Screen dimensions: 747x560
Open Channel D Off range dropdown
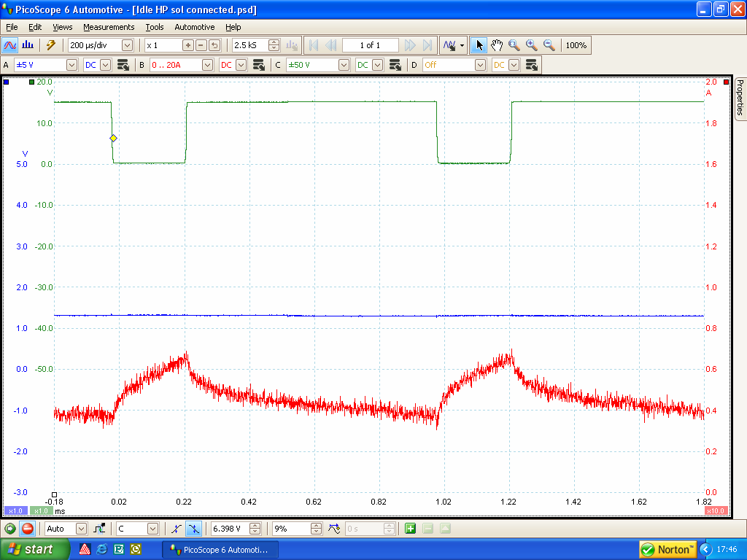click(480, 65)
